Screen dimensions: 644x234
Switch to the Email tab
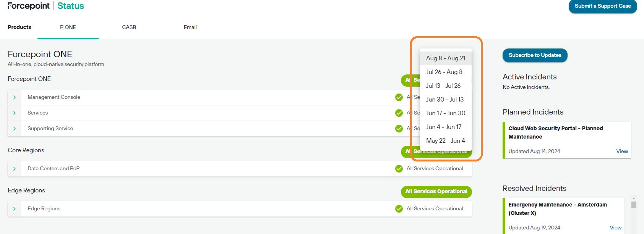click(x=190, y=27)
